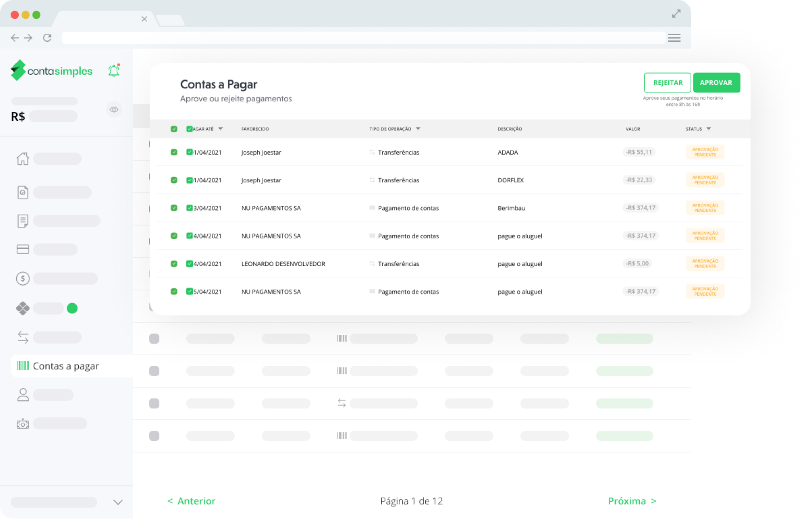Open the home icon in sidebar

pyautogui.click(x=23, y=159)
